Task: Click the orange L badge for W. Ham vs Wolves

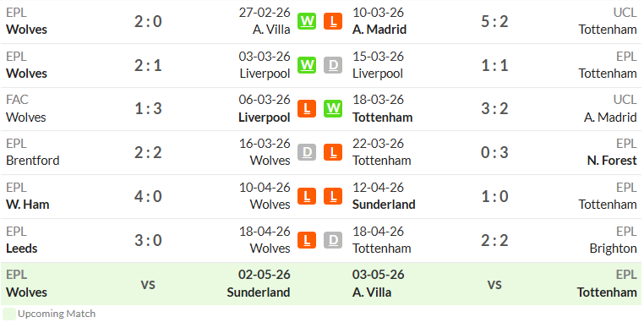Action: 307,196
